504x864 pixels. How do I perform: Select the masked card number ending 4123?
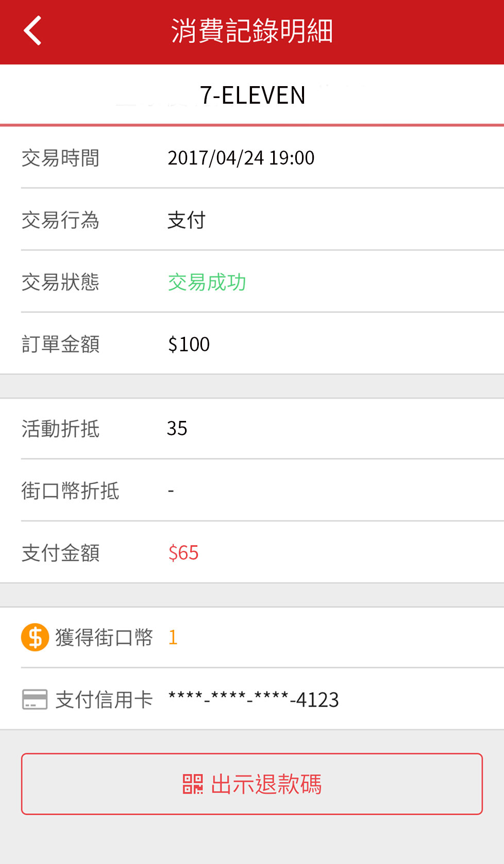click(x=254, y=699)
